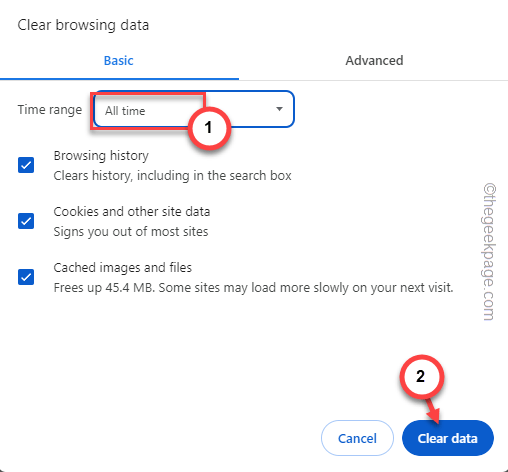This screenshot has width=508, height=472.
Task: Open the All time time-range dropdown
Action: pos(194,109)
